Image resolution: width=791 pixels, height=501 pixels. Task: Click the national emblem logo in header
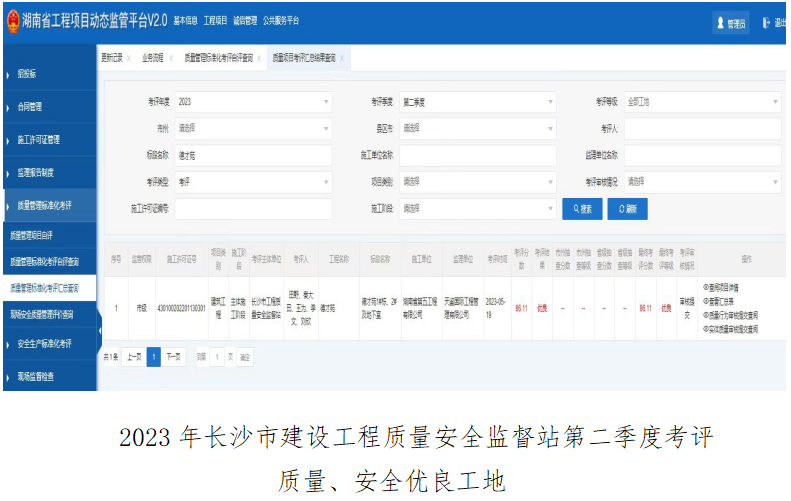tap(13, 22)
